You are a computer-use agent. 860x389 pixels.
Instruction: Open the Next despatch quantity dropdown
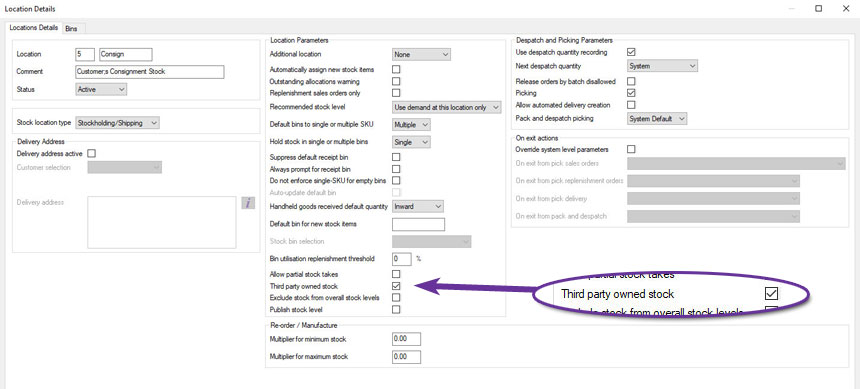coord(662,66)
